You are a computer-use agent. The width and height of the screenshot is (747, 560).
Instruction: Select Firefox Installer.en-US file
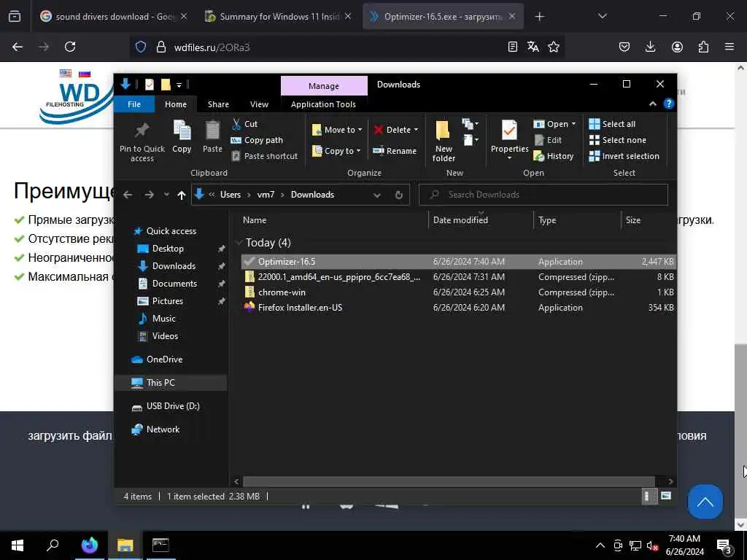point(458,308)
